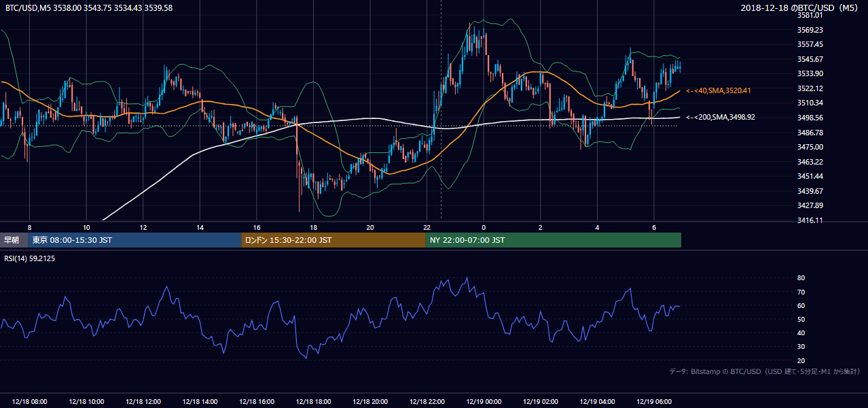The image size is (868, 408).
Task: Select the 40 SMA label reading 3520.41
Action: (718, 90)
